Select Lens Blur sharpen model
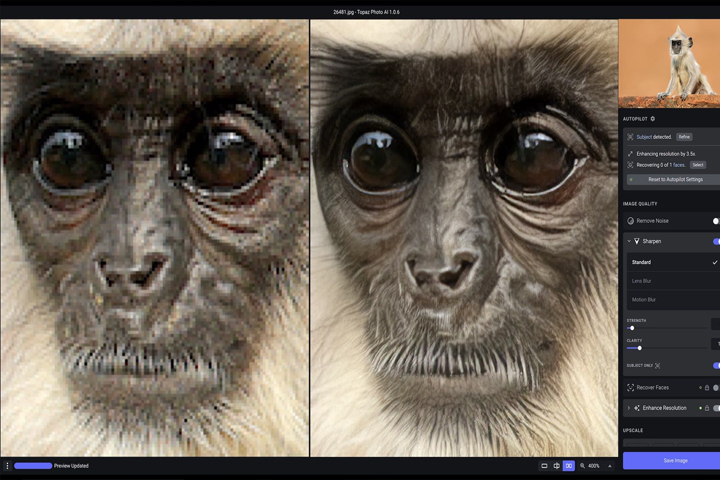The width and height of the screenshot is (720, 480). 673,281
